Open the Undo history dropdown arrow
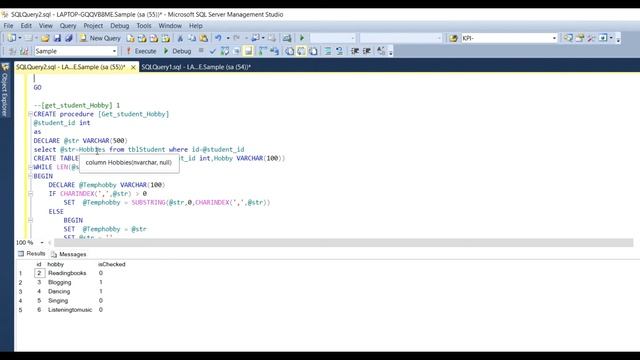Viewport: 640px width, 360px height. click(227, 38)
